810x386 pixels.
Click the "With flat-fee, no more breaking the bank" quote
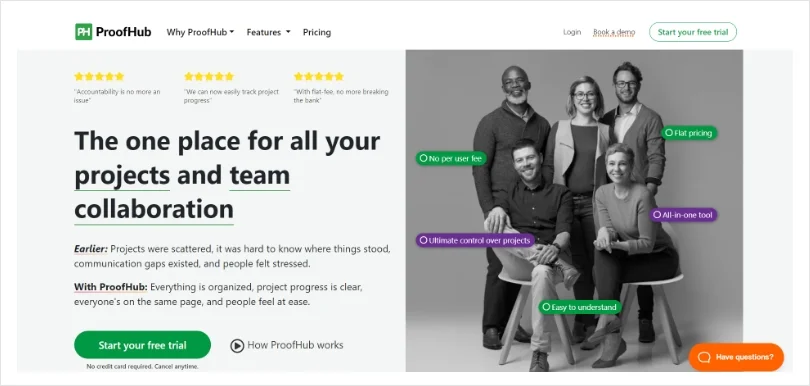[341, 96]
